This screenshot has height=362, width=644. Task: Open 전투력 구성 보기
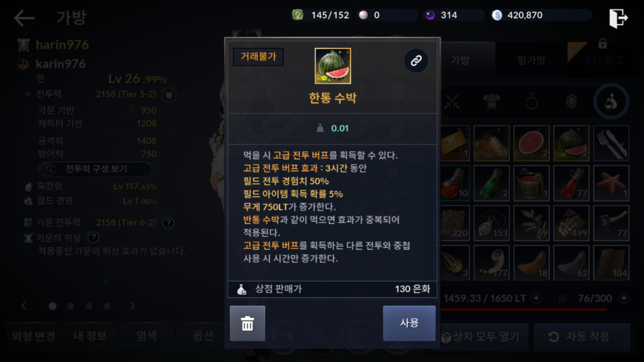[x=96, y=169]
